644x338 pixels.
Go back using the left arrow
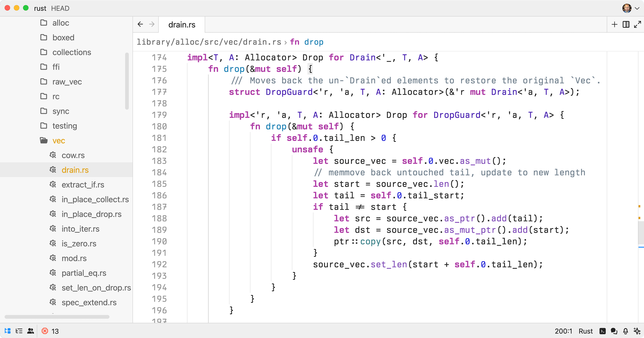click(x=140, y=24)
